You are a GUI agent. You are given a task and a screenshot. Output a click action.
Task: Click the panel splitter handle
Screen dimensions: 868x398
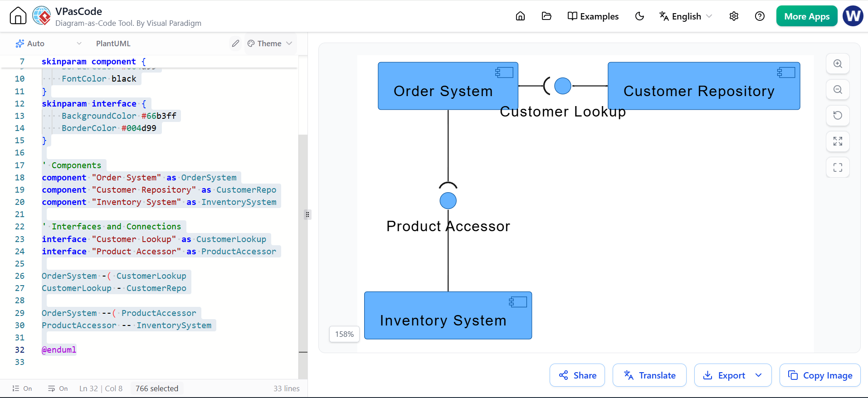click(307, 214)
